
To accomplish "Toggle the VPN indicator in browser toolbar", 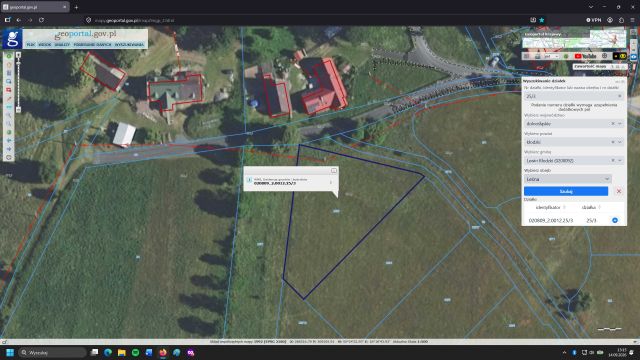I will tap(594, 20).
